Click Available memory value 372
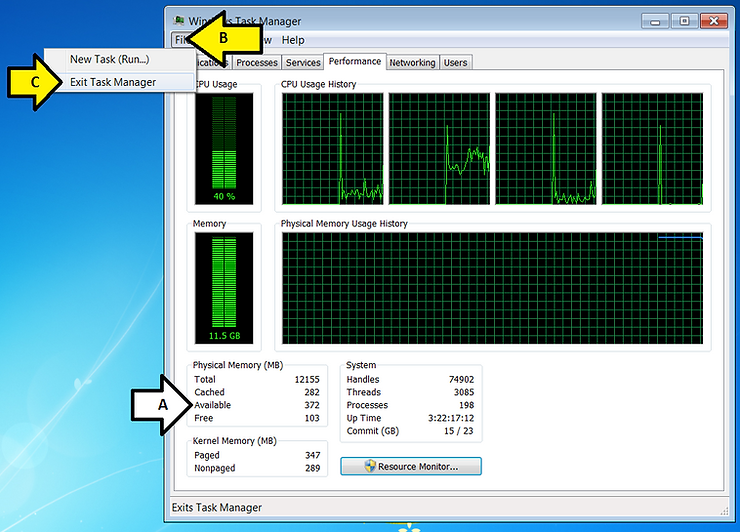The height and width of the screenshot is (532, 740). [x=312, y=405]
